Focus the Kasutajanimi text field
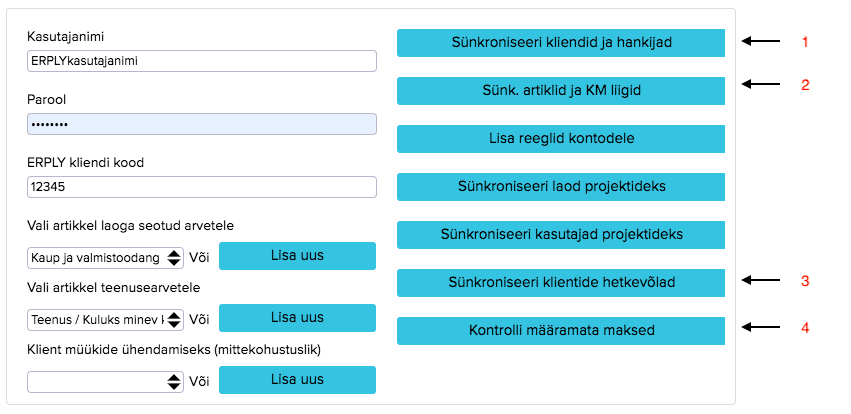The image size is (851, 414). coord(202,61)
